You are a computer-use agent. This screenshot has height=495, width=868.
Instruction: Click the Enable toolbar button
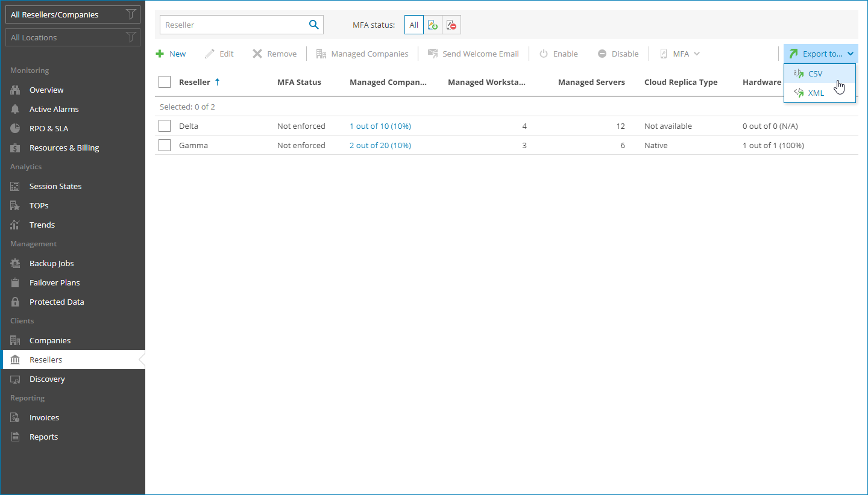click(559, 54)
